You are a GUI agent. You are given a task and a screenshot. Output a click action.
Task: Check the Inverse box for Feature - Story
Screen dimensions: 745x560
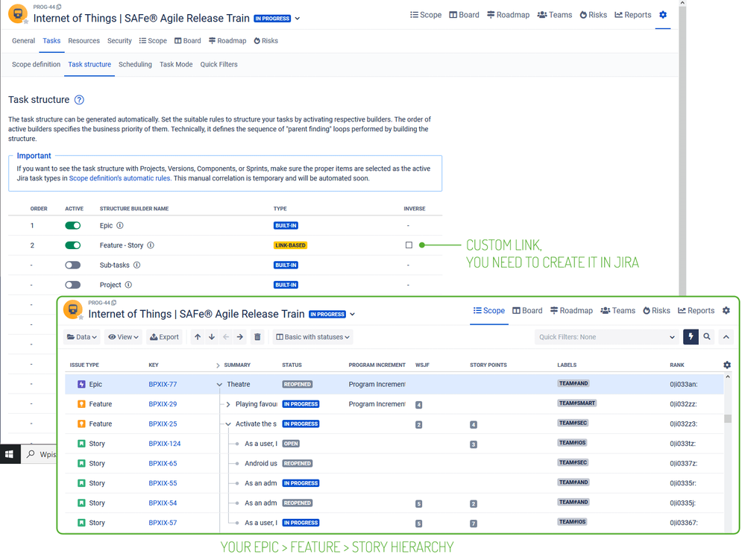[x=409, y=245]
